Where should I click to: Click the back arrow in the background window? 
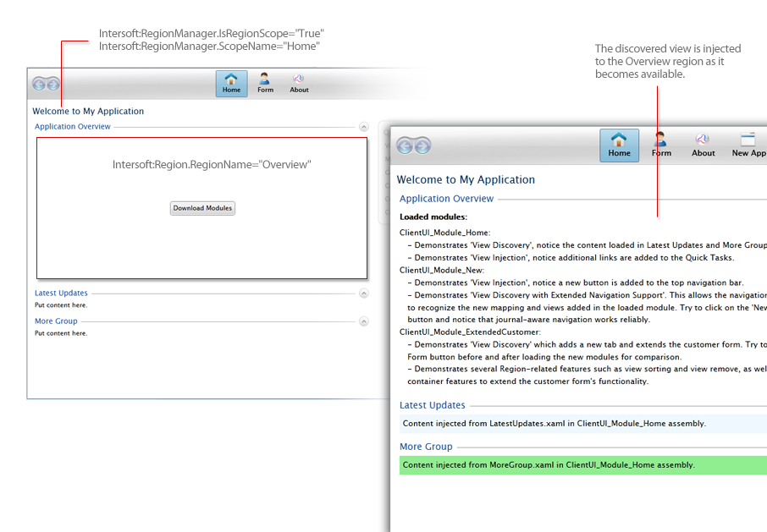pos(39,84)
